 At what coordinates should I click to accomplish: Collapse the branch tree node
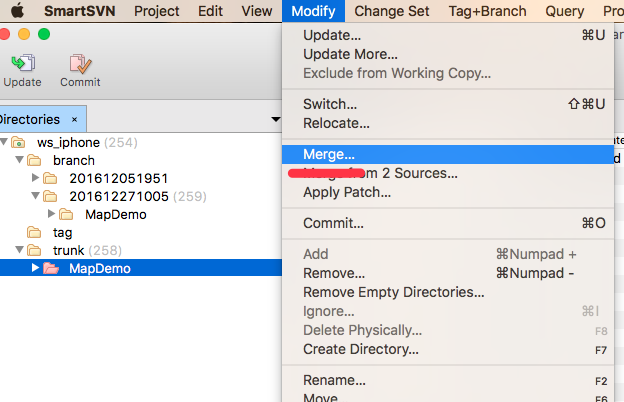(x=20, y=160)
